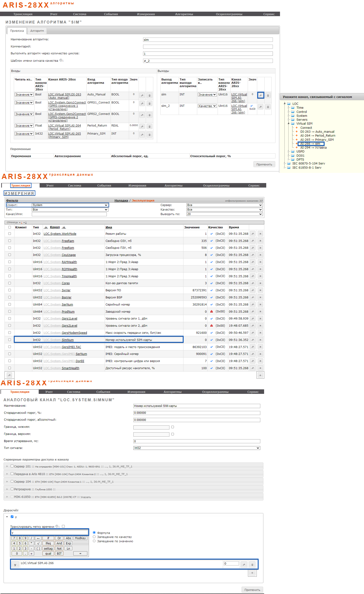Delete y variable row with trash icon

coord(252,564)
